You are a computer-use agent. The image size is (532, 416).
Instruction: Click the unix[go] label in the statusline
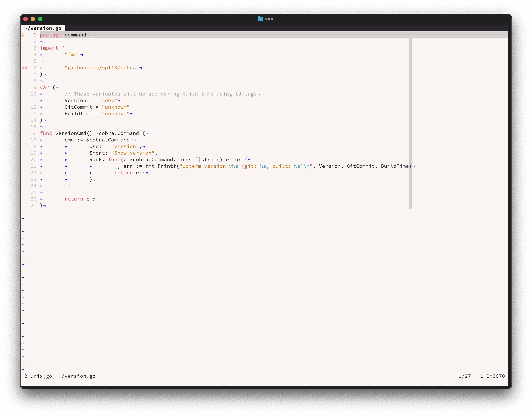[43, 376]
